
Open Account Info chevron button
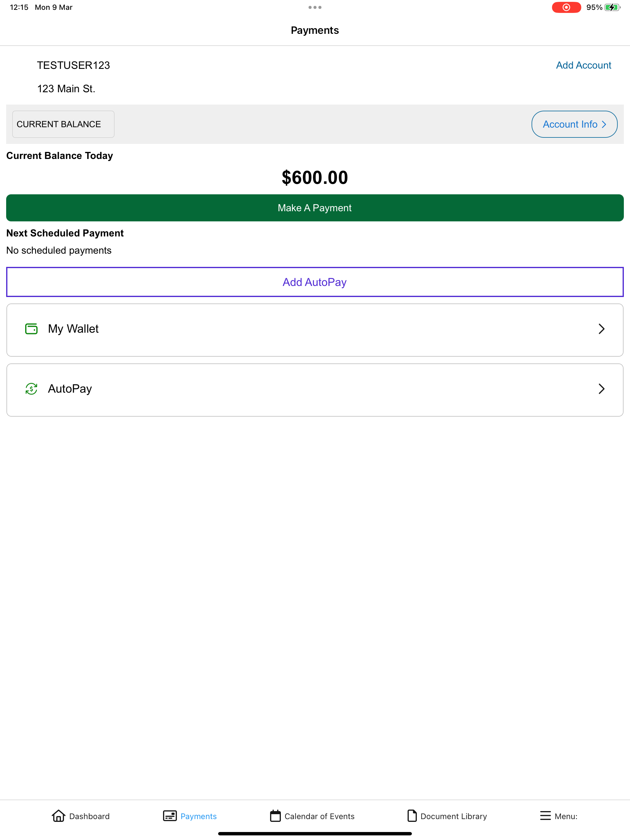point(574,124)
